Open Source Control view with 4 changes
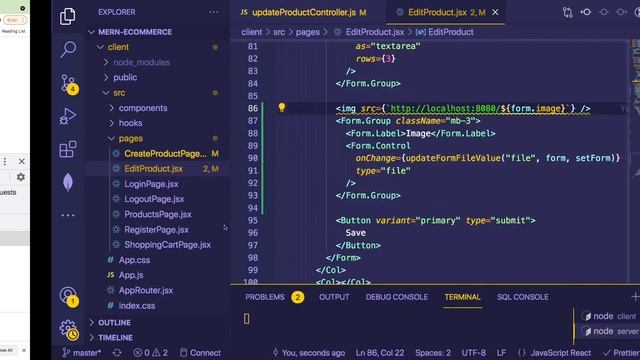The width and height of the screenshot is (640, 360). [68, 84]
